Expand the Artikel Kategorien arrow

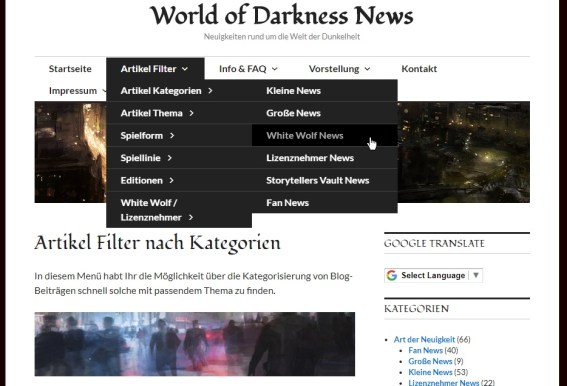tap(210, 91)
